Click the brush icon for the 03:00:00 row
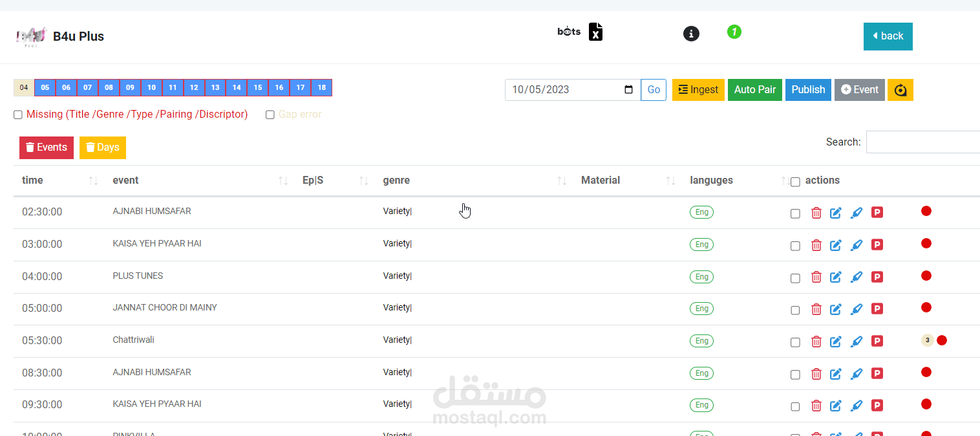Image resolution: width=980 pixels, height=436 pixels. [x=857, y=245]
